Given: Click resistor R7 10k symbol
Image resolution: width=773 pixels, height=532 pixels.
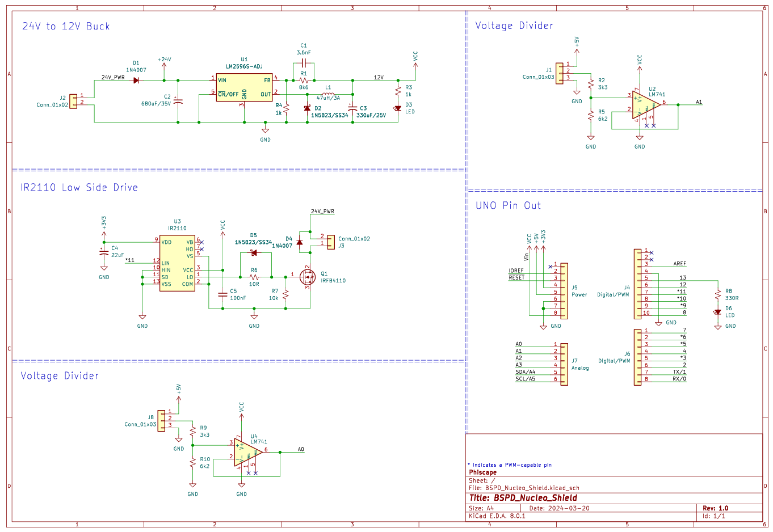Looking at the screenshot, I should (285, 294).
